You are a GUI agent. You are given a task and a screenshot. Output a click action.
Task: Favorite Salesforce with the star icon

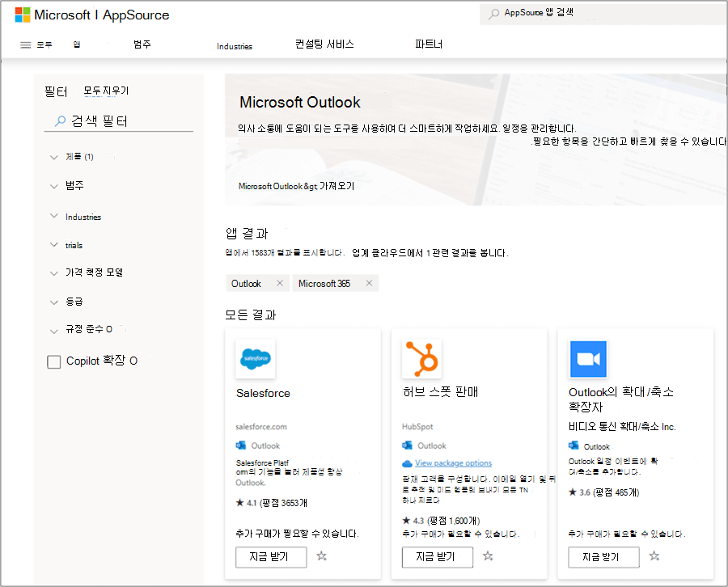click(321, 556)
